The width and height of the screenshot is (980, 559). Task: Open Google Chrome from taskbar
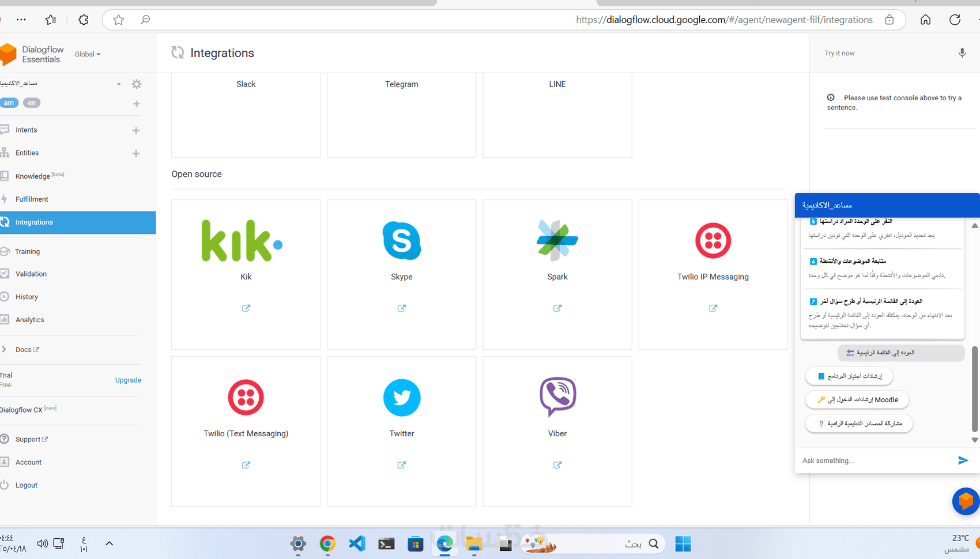[x=327, y=543]
